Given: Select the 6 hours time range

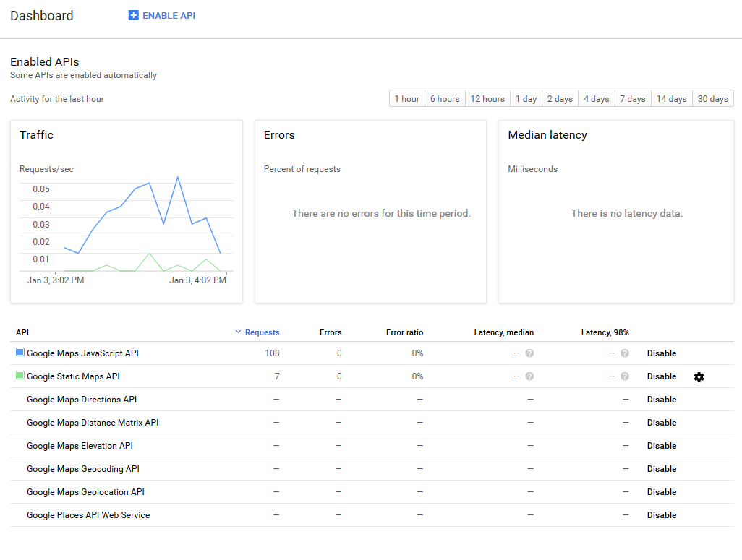Looking at the screenshot, I should pyautogui.click(x=445, y=99).
